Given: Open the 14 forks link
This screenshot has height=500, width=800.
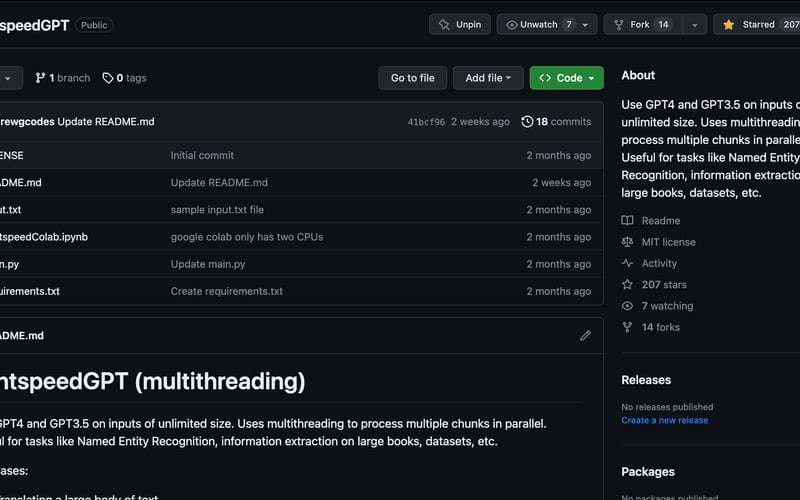Looking at the screenshot, I should (661, 327).
